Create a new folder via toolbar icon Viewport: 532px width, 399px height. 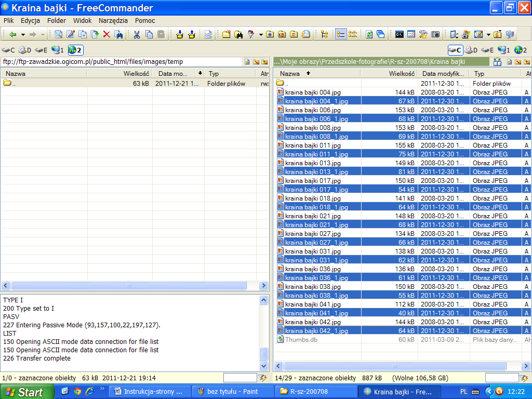[227, 34]
